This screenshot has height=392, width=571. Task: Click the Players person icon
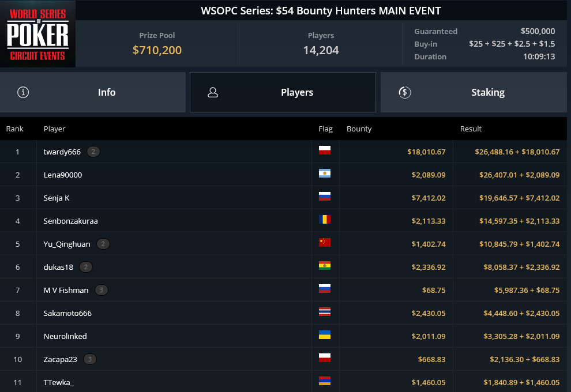pyautogui.click(x=213, y=92)
